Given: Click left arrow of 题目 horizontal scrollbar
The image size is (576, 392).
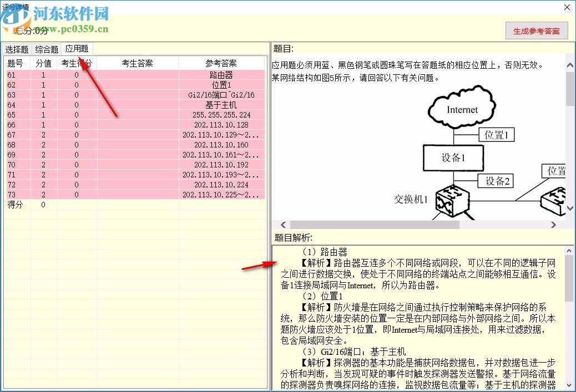Looking at the screenshot, I should (283, 225).
